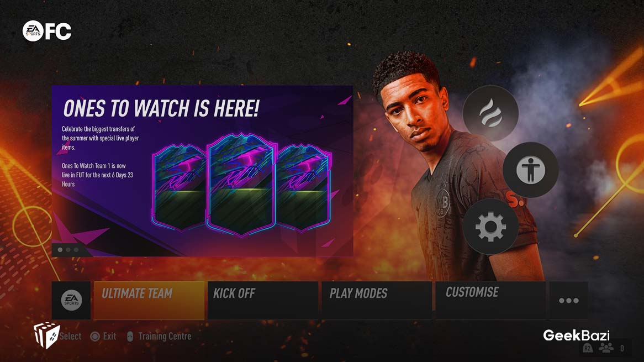Image resolution: width=644 pixels, height=362 pixels.
Task: Click the EA Sports FC logo
Action: click(47, 31)
